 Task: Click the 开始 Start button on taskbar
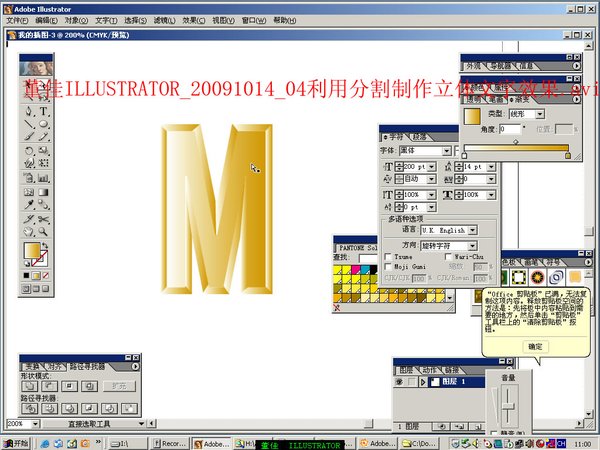click(x=15, y=443)
